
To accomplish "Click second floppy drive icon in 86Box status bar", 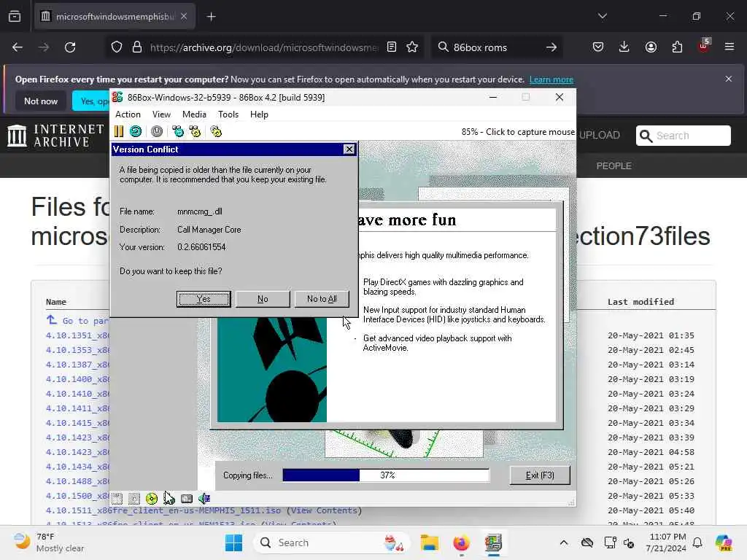I will coord(134,499).
